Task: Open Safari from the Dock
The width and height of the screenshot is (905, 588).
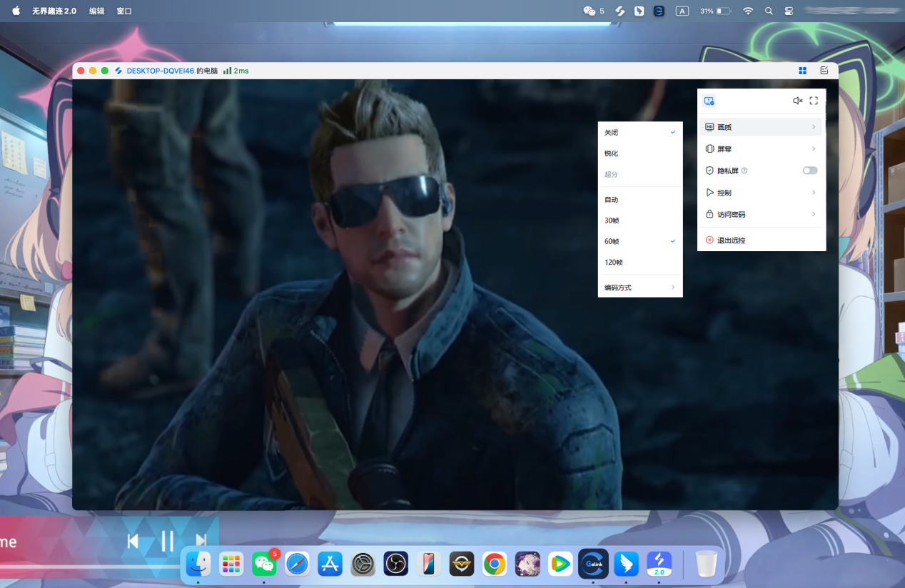Action: tap(297, 564)
